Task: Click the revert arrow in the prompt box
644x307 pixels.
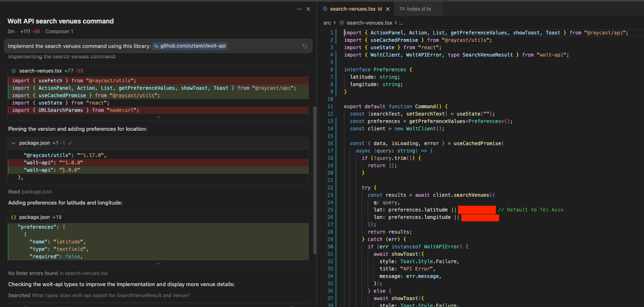Action: click(305, 46)
